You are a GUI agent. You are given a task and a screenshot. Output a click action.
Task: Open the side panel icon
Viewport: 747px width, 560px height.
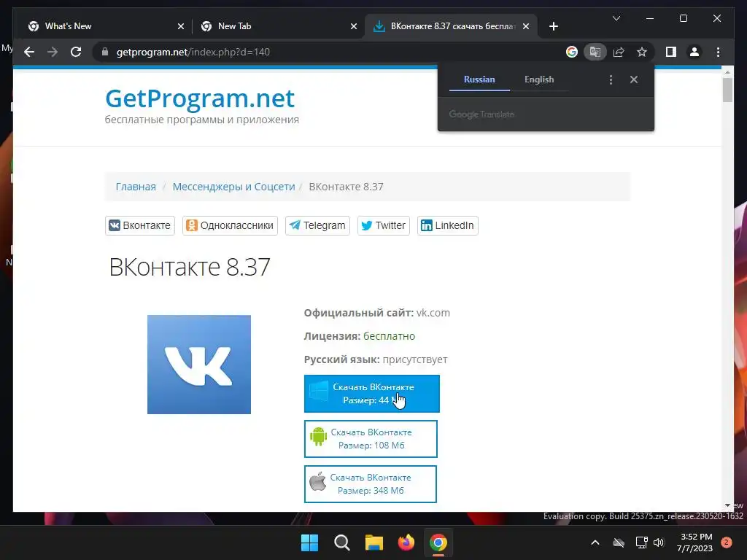(x=671, y=52)
